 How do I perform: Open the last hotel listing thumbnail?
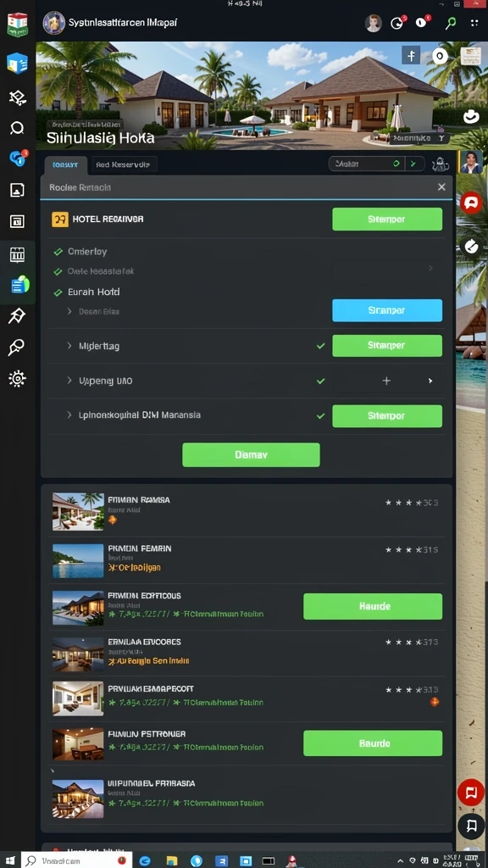click(x=78, y=798)
